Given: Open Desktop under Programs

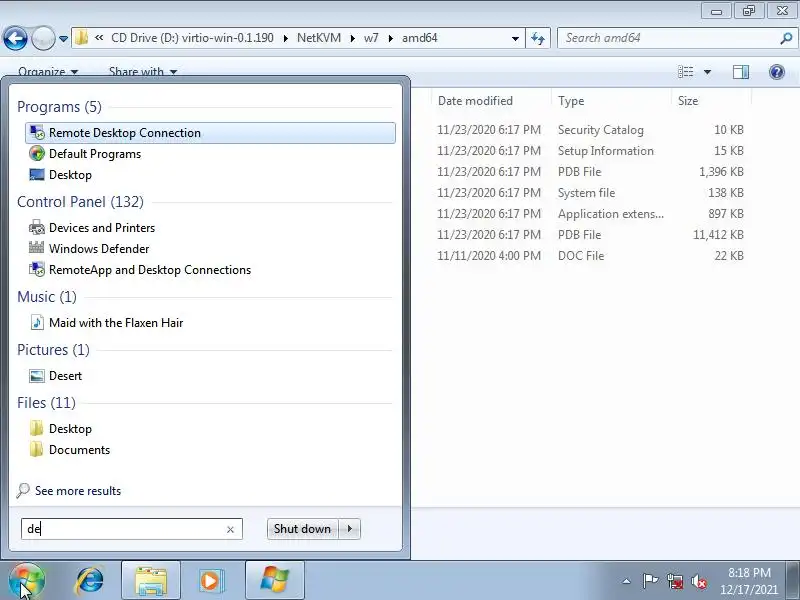Looking at the screenshot, I should tap(61, 174).
